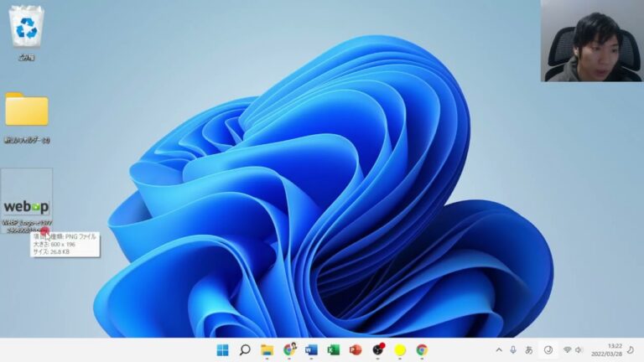Viewport: 644px width, 362px height.
Task: Open the volume speaker tray icon
Action: click(x=579, y=350)
